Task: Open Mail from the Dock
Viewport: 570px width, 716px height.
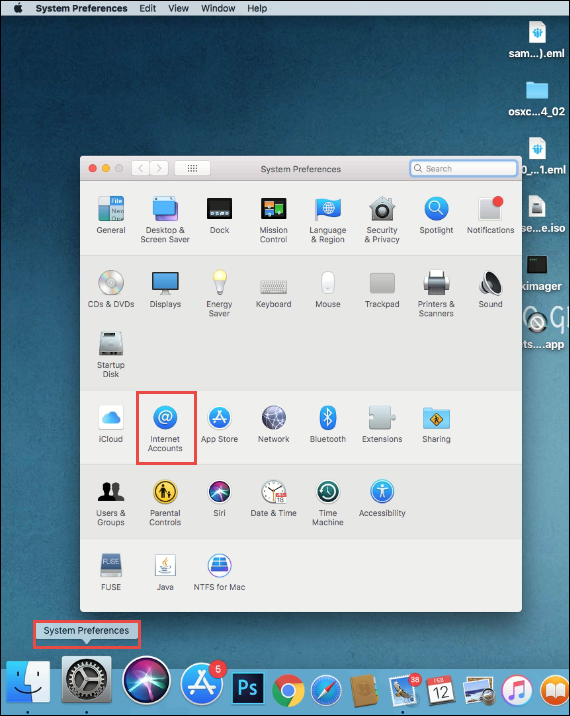Action: (x=403, y=690)
